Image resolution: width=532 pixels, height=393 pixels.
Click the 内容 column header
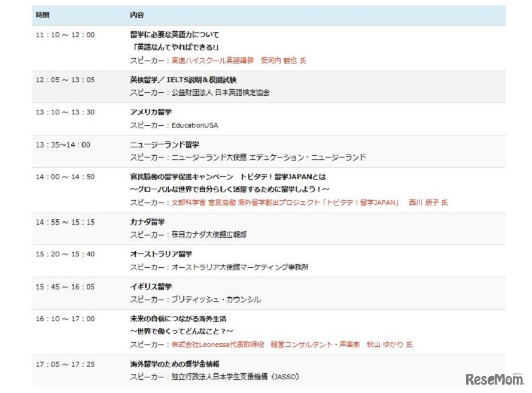(x=136, y=15)
